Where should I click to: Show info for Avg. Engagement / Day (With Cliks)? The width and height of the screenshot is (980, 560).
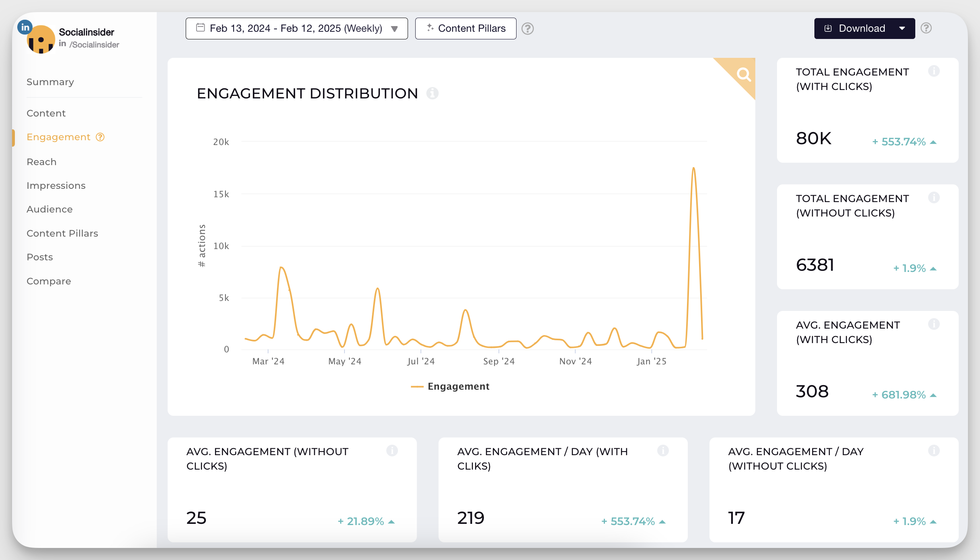(663, 451)
